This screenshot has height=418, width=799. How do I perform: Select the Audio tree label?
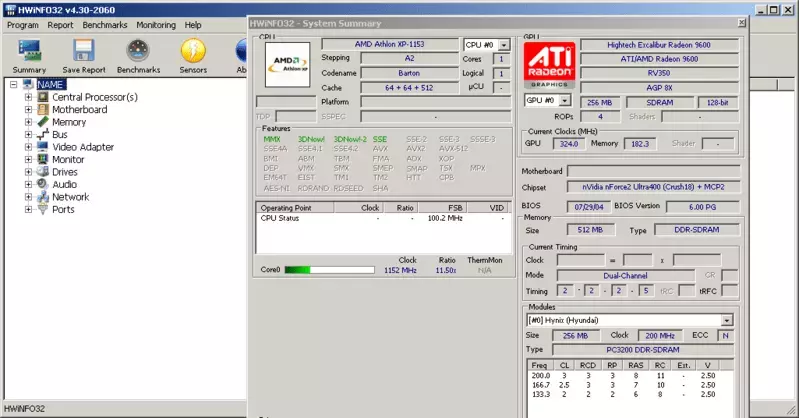click(x=65, y=185)
